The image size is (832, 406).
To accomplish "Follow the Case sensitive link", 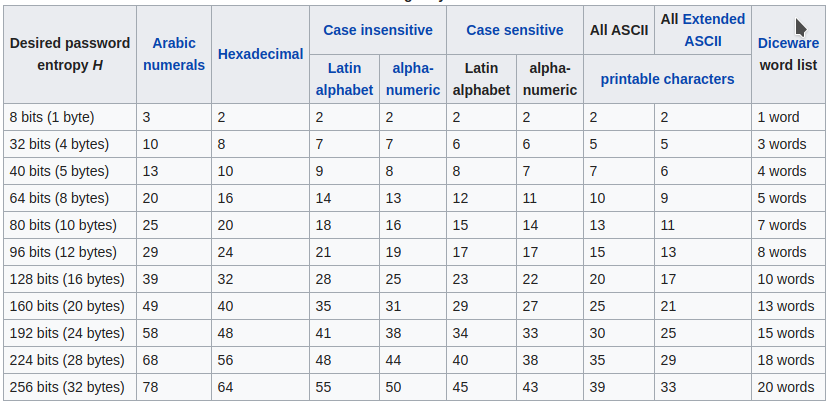I will [x=515, y=30].
